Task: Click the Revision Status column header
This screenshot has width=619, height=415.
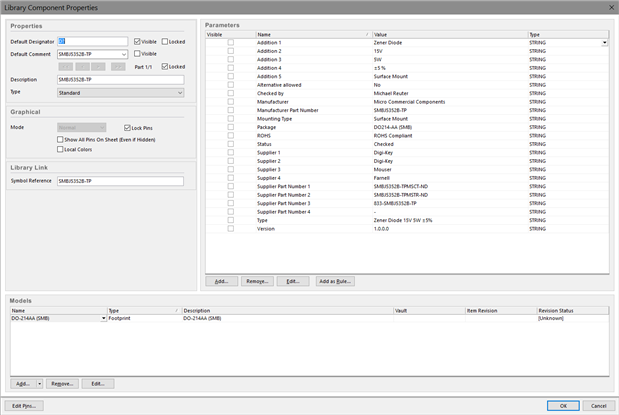Action: (572, 311)
